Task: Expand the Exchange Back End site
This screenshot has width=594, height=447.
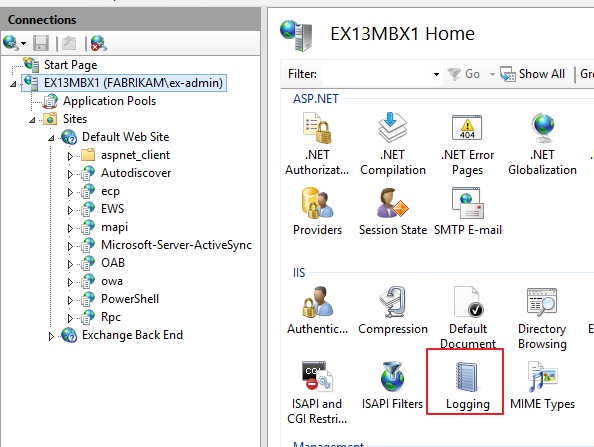Action: tap(51, 336)
